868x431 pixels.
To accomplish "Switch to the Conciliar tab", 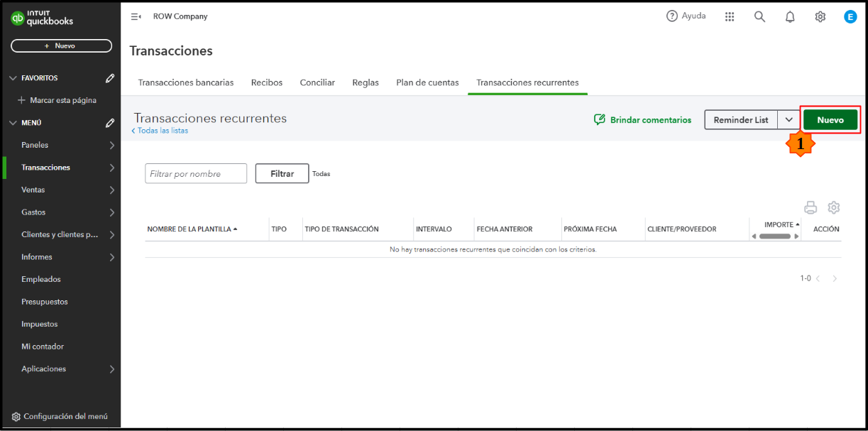I will point(317,82).
